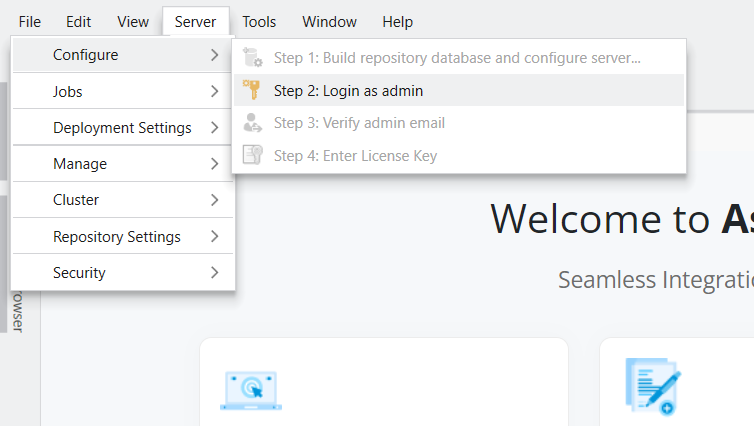Screen dimensions: 754x426
Task: Open the Edit menu
Action: [79, 21]
